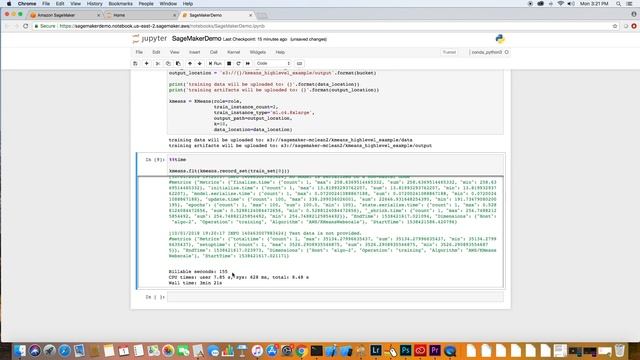The height and width of the screenshot is (360, 640).
Task: Save and checkpoint the notebook
Action: pos(136,64)
